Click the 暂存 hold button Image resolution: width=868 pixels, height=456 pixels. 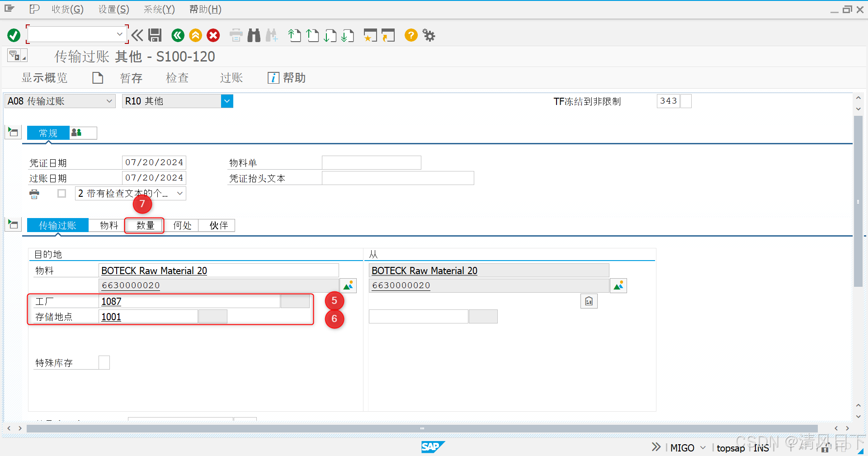tap(131, 78)
